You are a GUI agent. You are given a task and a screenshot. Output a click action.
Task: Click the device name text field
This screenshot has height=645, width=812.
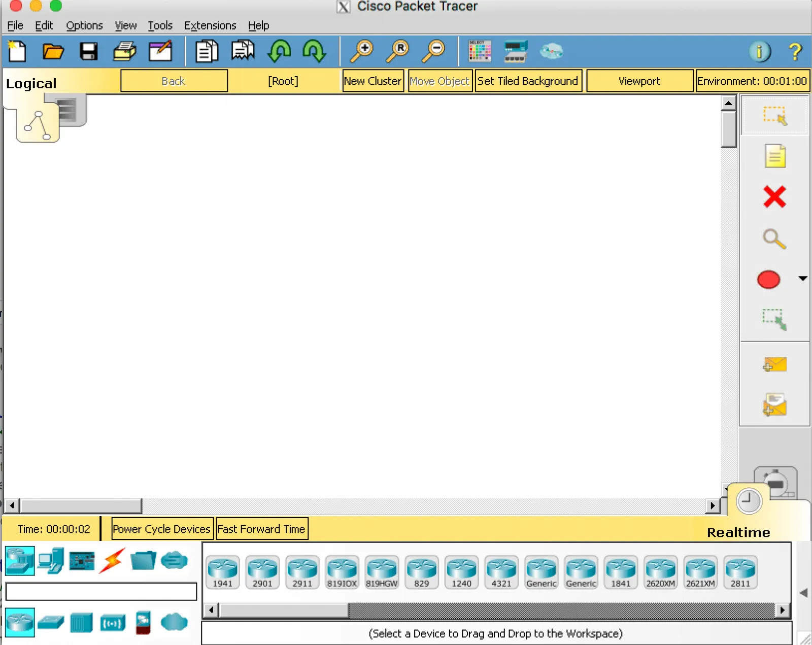click(101, 592)
